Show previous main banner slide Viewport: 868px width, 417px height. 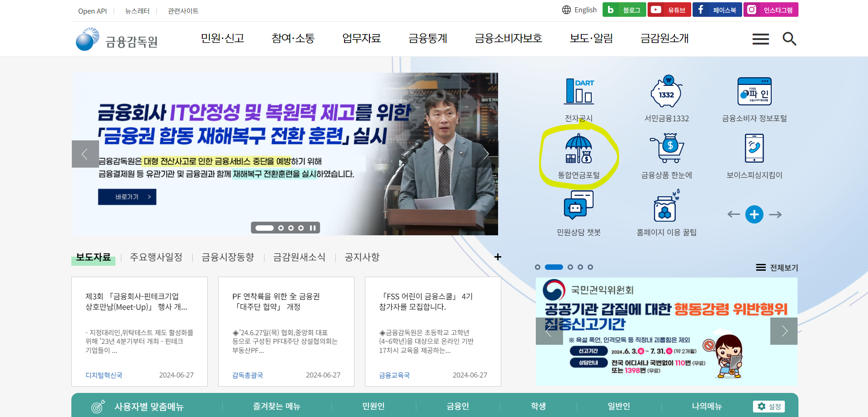pyautogui.click(x=85, y=154)
